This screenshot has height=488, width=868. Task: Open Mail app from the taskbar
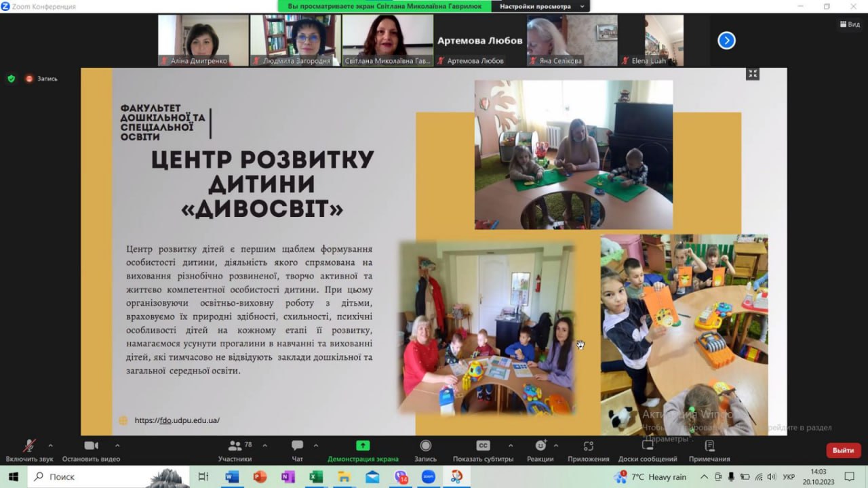click(372, 477)
